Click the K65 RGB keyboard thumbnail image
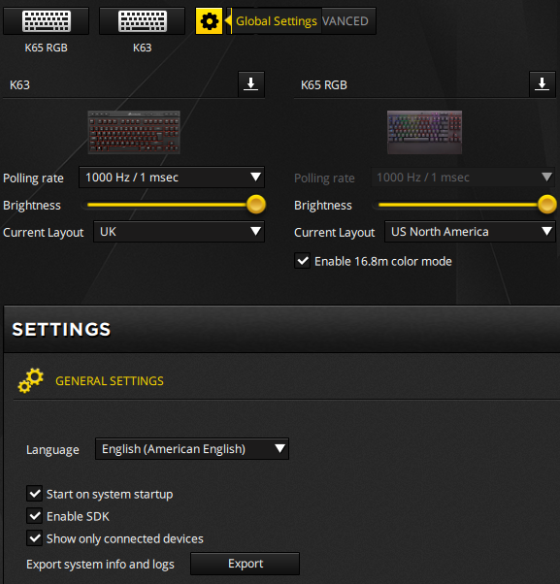 coord(424,132)
